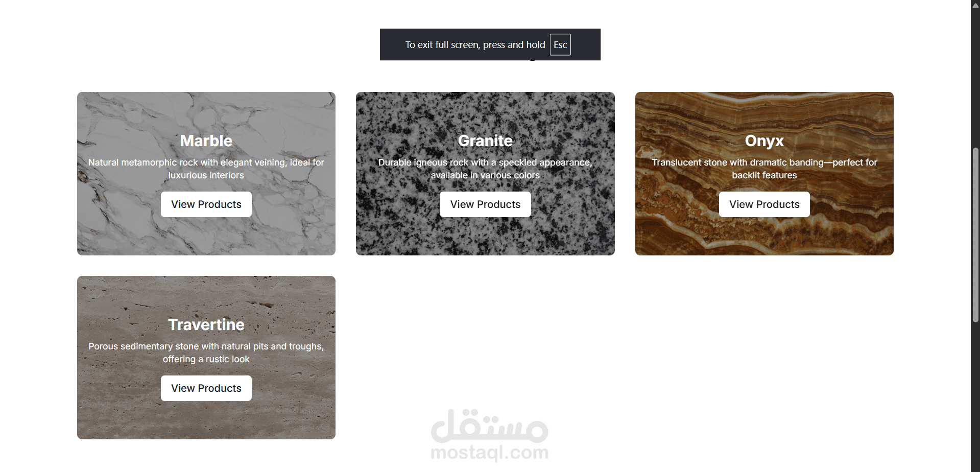The image size is (980, 472).
Task: Click the scrollbar up arrow
Action: click(975, 5)
